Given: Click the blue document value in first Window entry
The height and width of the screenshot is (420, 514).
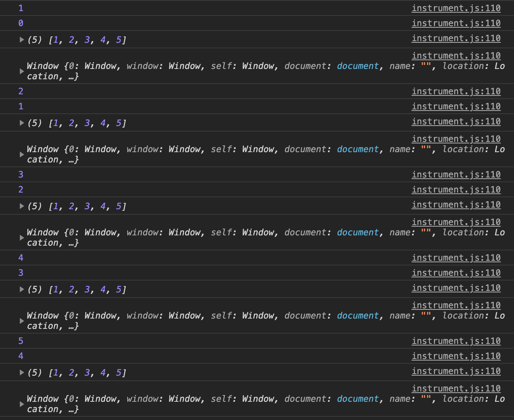Looking at the screenshot, I should click(358, 66).
